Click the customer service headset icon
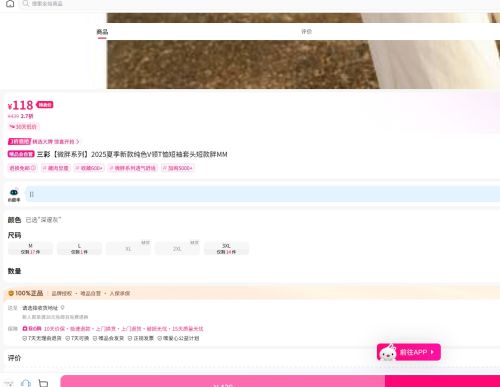The height and width of the screenshot is (387, 500). (26, 383)
